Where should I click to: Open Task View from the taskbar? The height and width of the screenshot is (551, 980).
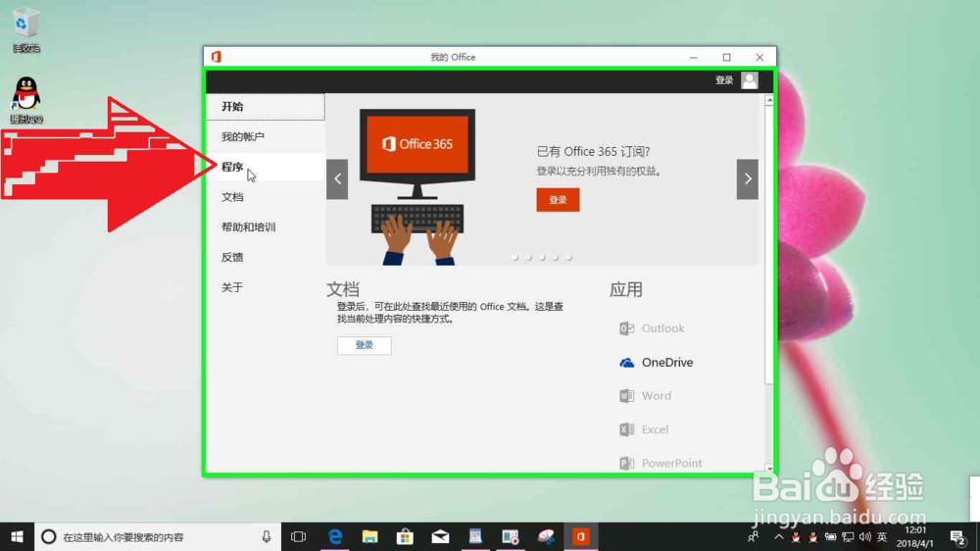(299, 536)
